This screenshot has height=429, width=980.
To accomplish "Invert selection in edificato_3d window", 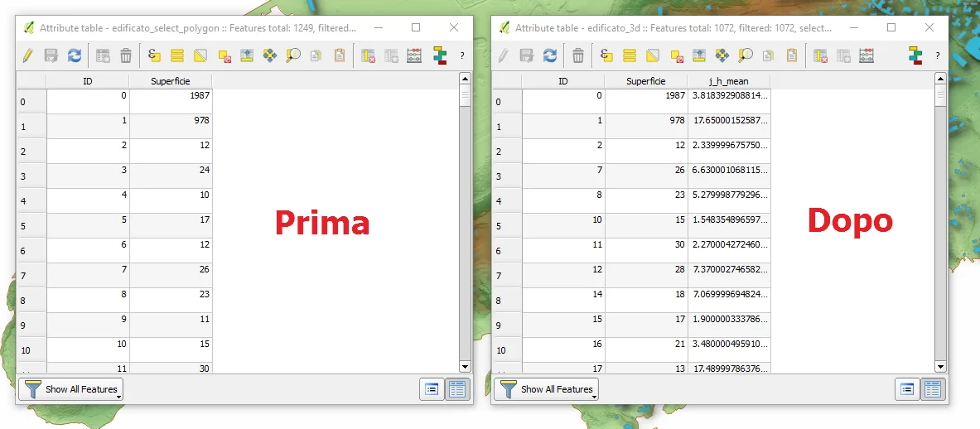I will 653,55.
